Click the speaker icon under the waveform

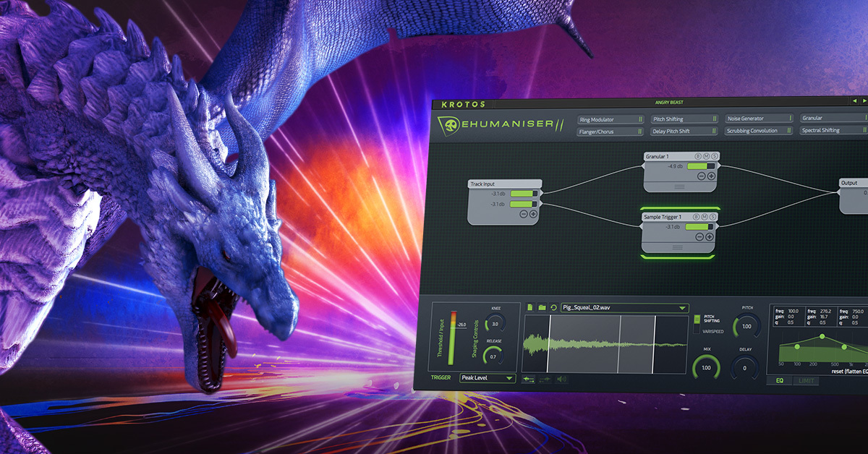tap(561, 379)
